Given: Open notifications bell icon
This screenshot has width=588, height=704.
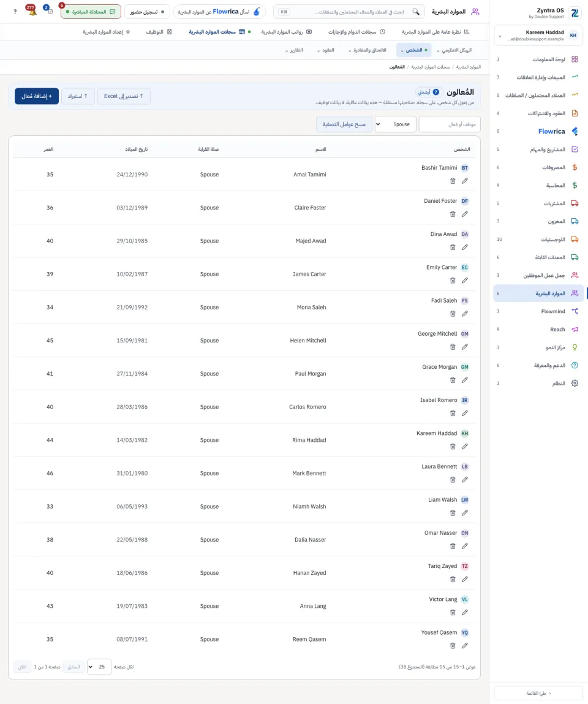Looking at the screenshot, I should [32, 11].
